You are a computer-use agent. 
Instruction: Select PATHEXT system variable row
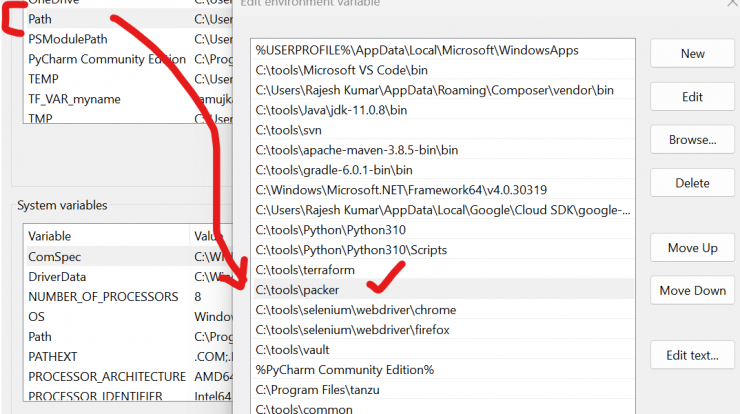[x=128, y=356]
